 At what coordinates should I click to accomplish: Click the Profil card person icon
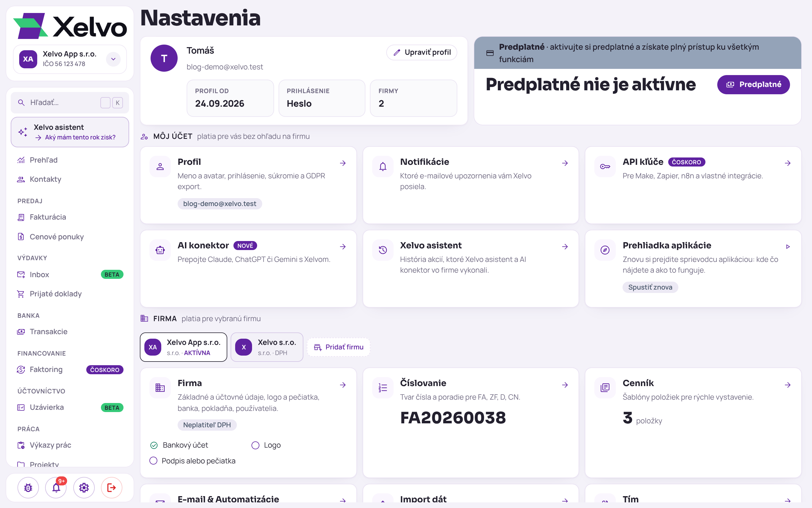click(x=160, y=166)
